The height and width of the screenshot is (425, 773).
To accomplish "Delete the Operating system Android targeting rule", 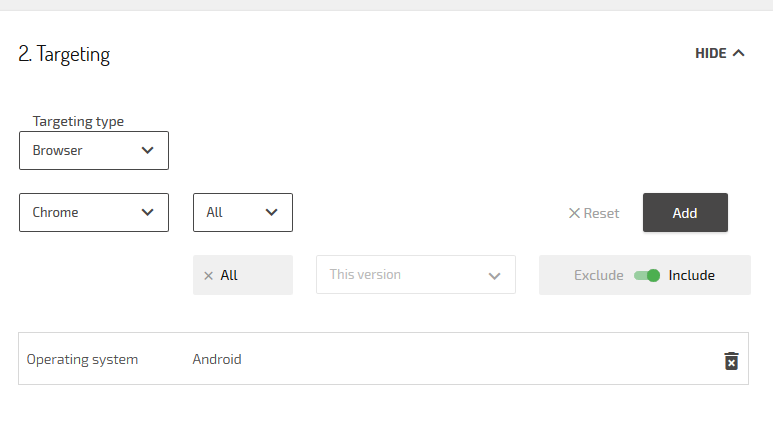I will [731, 360].
